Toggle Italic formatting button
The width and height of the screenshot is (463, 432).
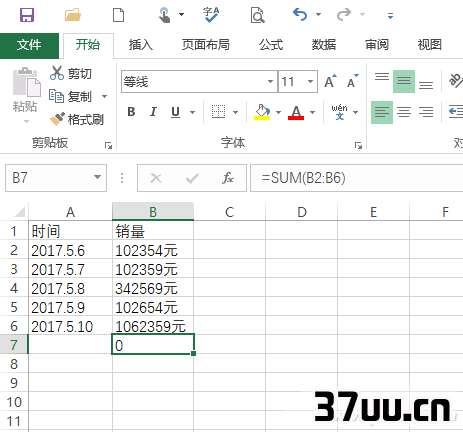pyautogui.click(x=153, y=112)
